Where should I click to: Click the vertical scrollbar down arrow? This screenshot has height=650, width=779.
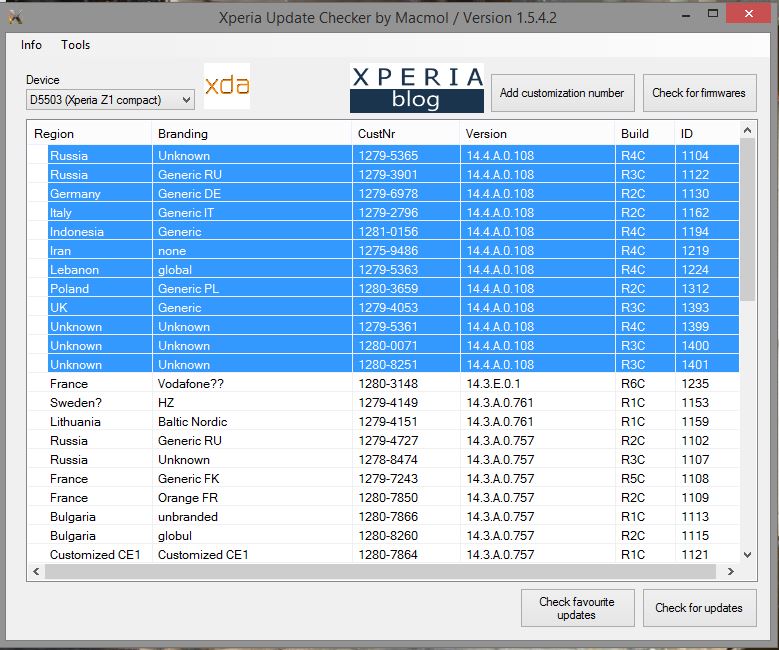[747, 555]
